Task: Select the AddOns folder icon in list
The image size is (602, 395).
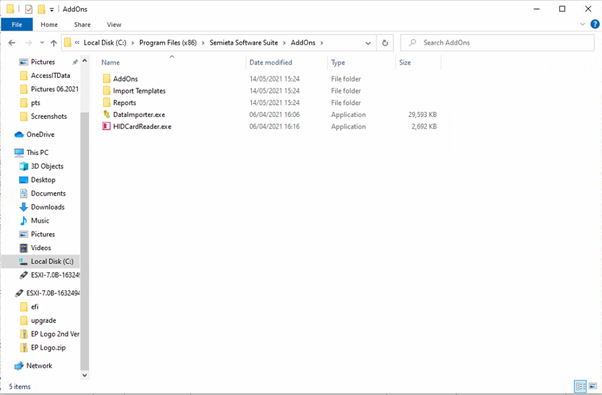Action: (106, 79)
